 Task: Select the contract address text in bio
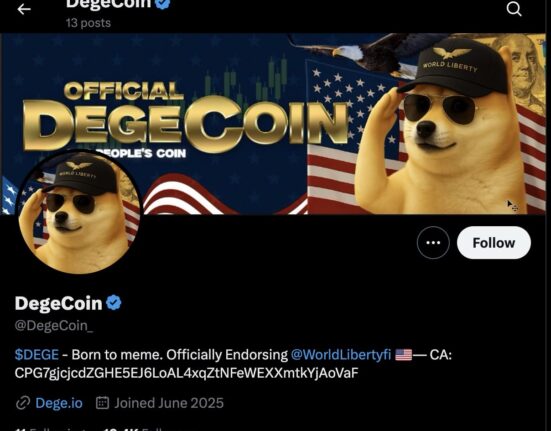186,373
